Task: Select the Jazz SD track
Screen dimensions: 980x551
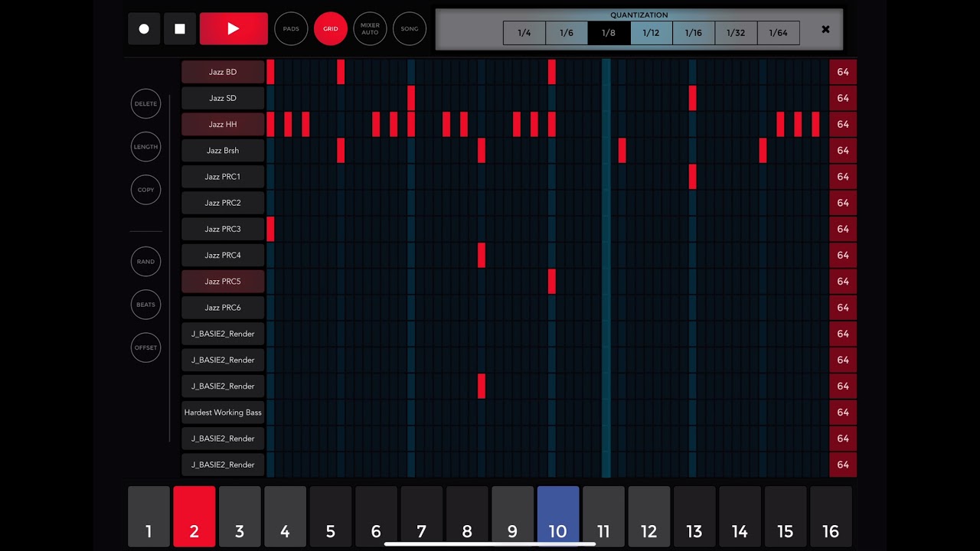Action: tap(223, 98)
